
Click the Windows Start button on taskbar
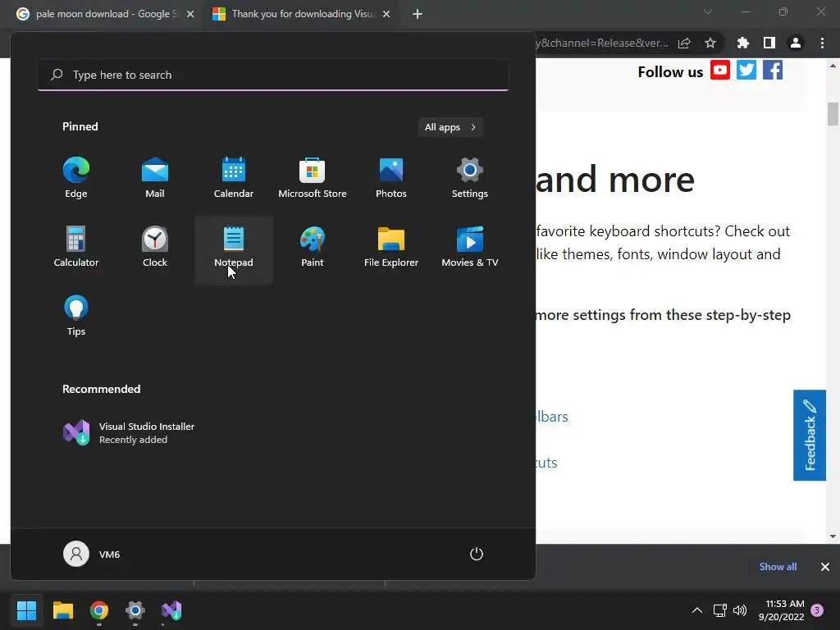tap(26, 610)
